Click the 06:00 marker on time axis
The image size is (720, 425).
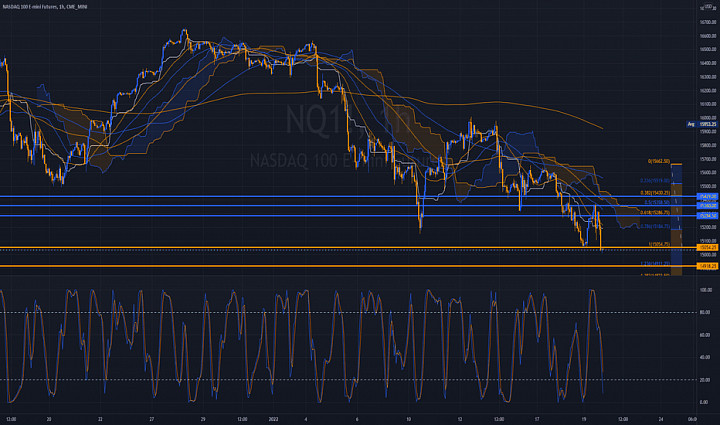692,419
